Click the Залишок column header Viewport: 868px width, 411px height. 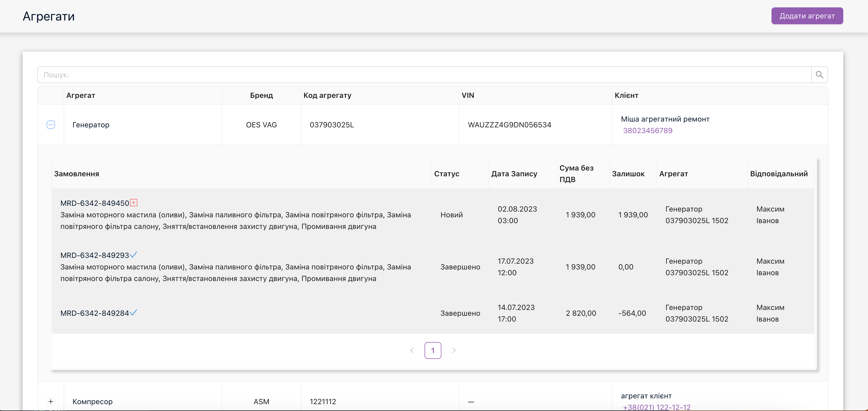pyautogui.click(x=628, y=174)
